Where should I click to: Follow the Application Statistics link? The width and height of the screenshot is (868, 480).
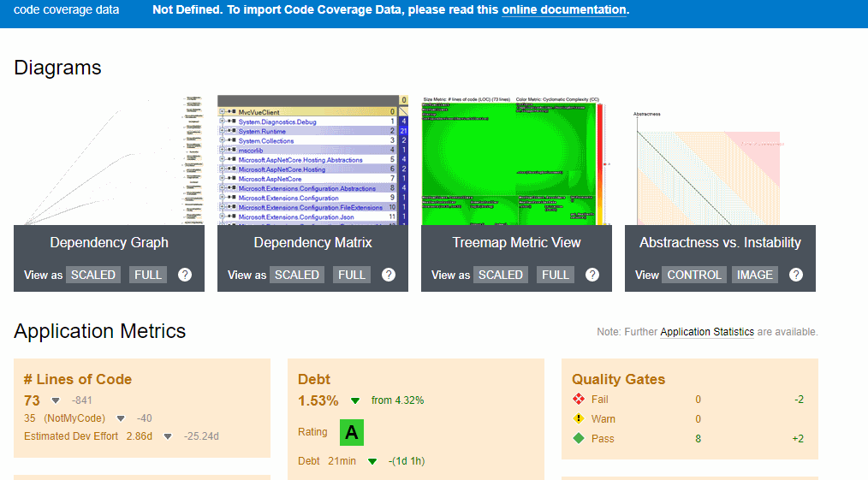707,332
